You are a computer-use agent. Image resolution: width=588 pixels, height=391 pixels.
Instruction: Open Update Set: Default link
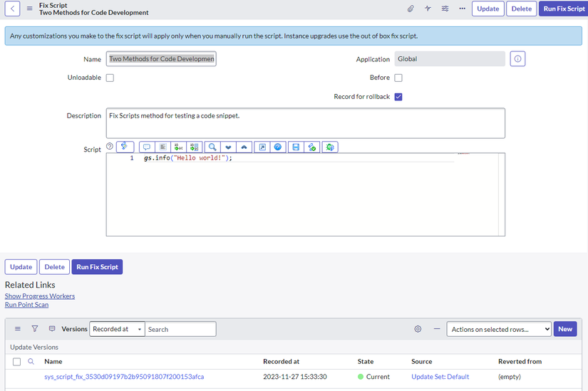click(x=440, y=377)
